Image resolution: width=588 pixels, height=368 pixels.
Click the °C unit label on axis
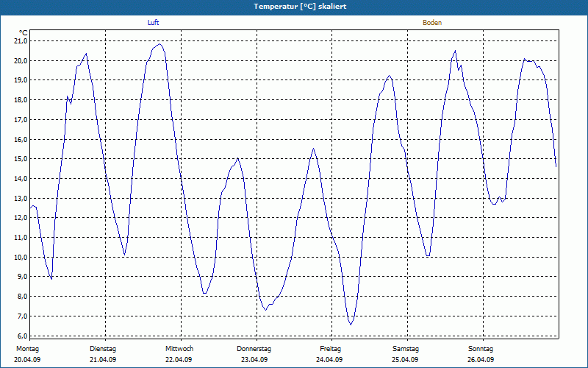coord(24,32)
